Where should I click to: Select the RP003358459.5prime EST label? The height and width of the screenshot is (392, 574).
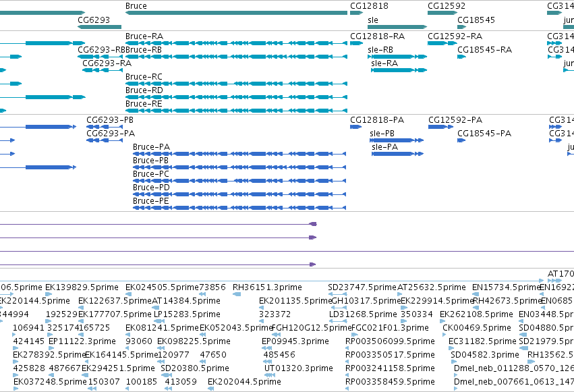[x=390, y=382]
